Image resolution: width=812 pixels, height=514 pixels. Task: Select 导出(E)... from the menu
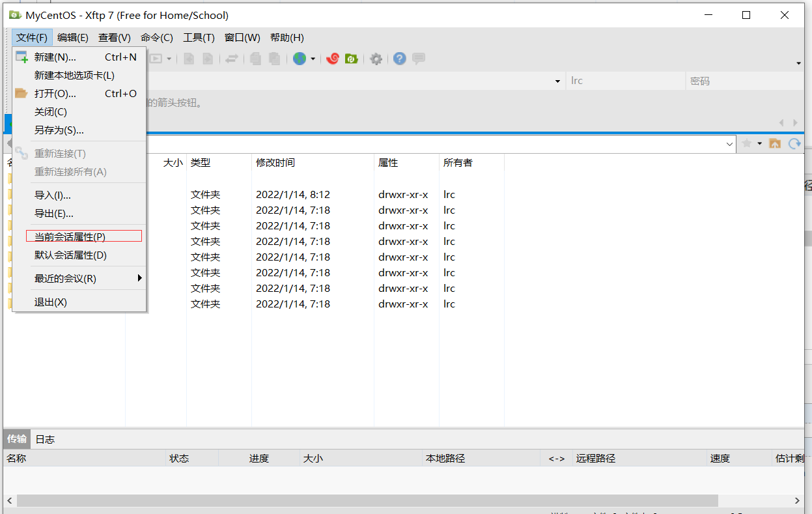coord(79,214)
